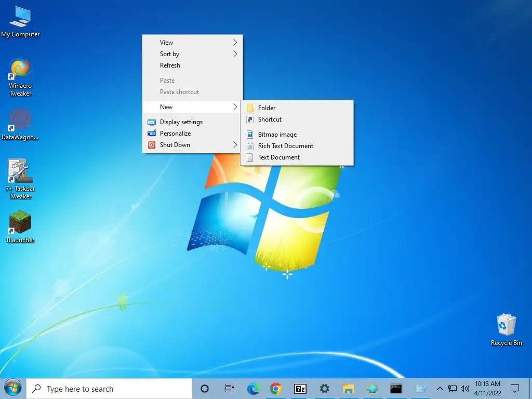Screen dimensions: 532x399
Task: Open Task View from taskbar
Action: [229, 389]
